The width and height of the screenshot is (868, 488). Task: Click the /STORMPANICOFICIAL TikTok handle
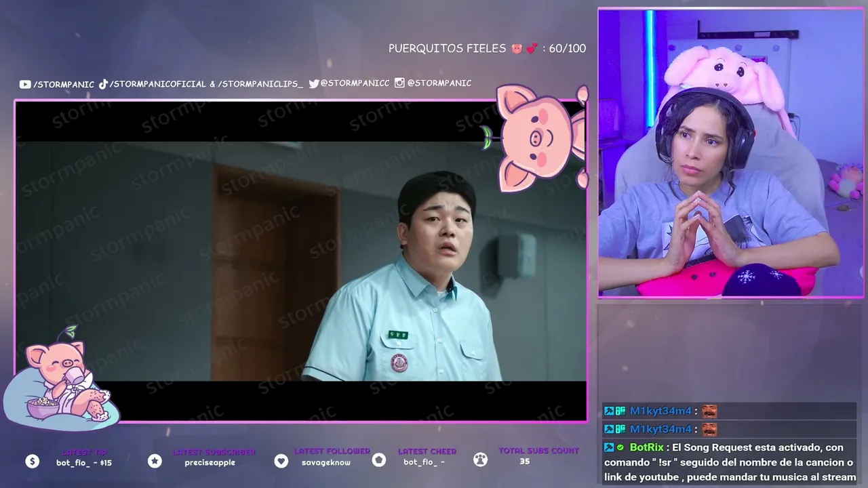coord(157,84)
